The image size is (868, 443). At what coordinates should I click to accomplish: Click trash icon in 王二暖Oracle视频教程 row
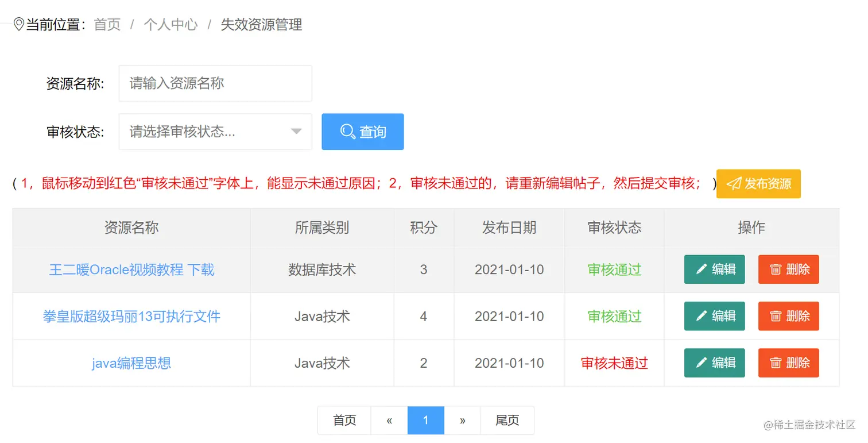776,269
